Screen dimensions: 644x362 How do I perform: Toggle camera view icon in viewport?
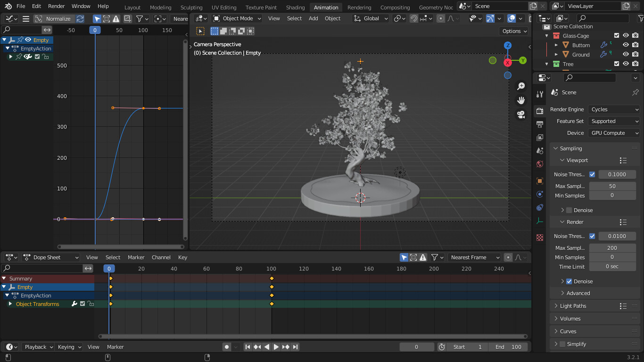click(521, 115)
